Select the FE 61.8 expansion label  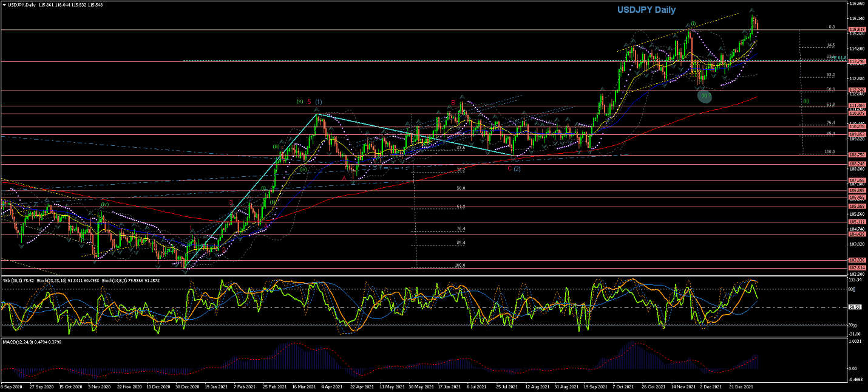pos(839,58)
